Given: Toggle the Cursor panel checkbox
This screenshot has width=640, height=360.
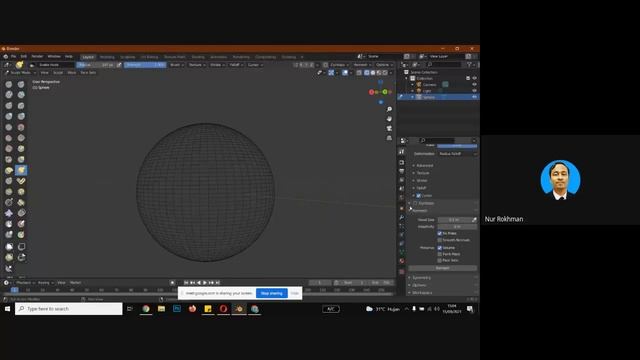Looking at the screenshot, I should pyautogui.click(x=418, y=196).
